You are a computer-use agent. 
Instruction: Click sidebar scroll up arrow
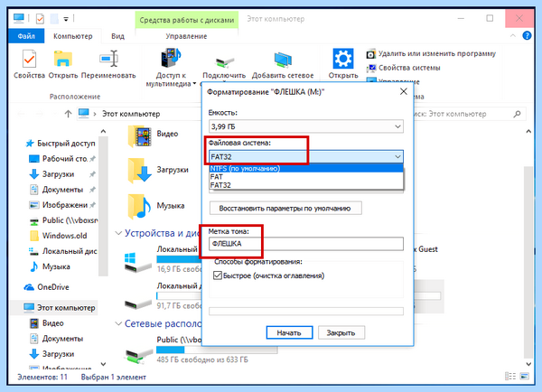click(x=103, y=132)
